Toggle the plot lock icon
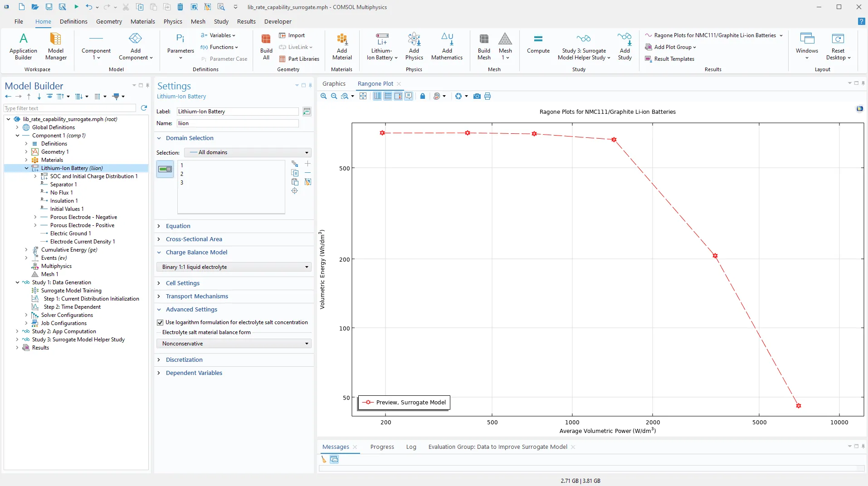 (x=423, y=96)
